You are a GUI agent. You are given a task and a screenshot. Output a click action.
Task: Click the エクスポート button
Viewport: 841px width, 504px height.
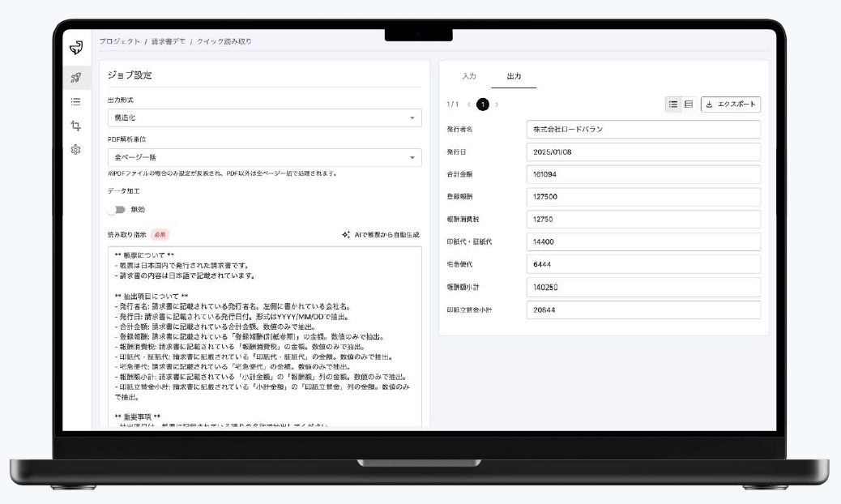[x=731, y=104]
